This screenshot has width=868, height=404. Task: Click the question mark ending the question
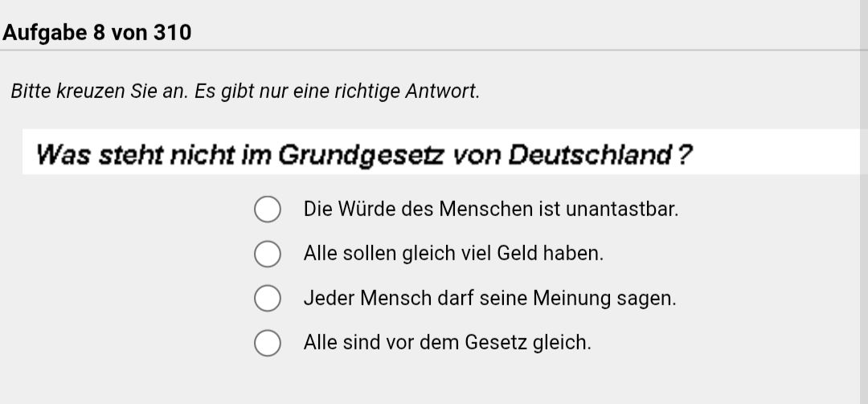tap(684, 153)
